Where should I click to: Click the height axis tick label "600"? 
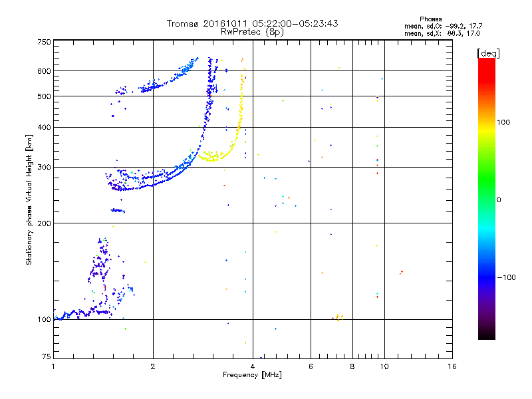point(44,71)
